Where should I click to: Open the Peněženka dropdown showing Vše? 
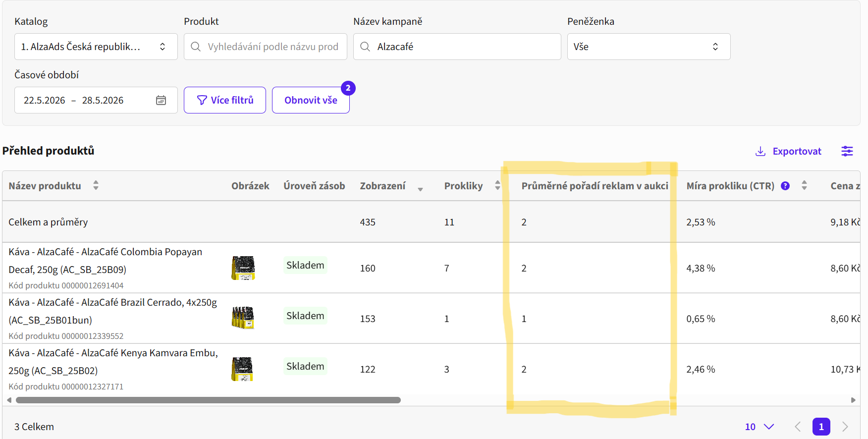(649, 47)
